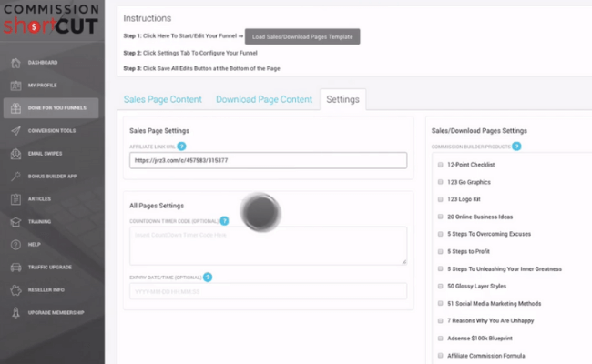Check the 123 Logo Kit product
The height and width of the screenshot is (364, 592).
(440, 199)
